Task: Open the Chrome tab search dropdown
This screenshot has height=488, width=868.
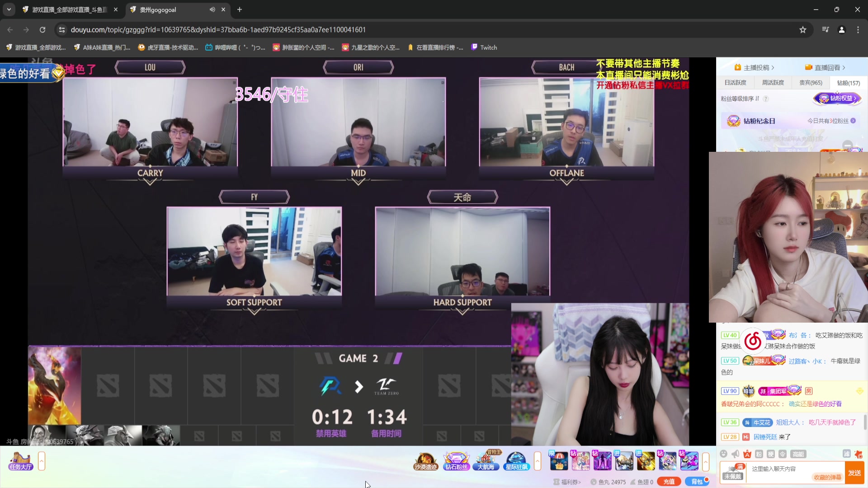Action: coord(9,9)
